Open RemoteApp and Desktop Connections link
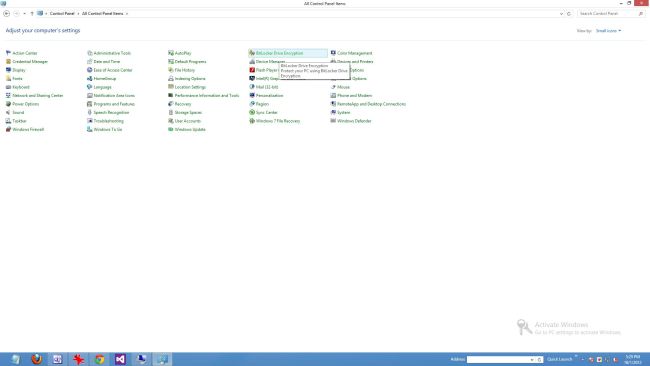Viewport: 650px width, 366px height. (371, 104)
